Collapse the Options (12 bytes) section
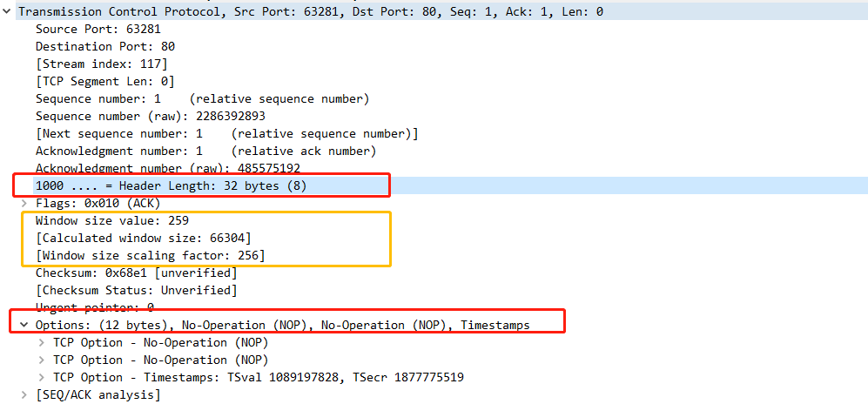Screen dimensions: 868x404 pyautogui.click(x=24, y=325)
